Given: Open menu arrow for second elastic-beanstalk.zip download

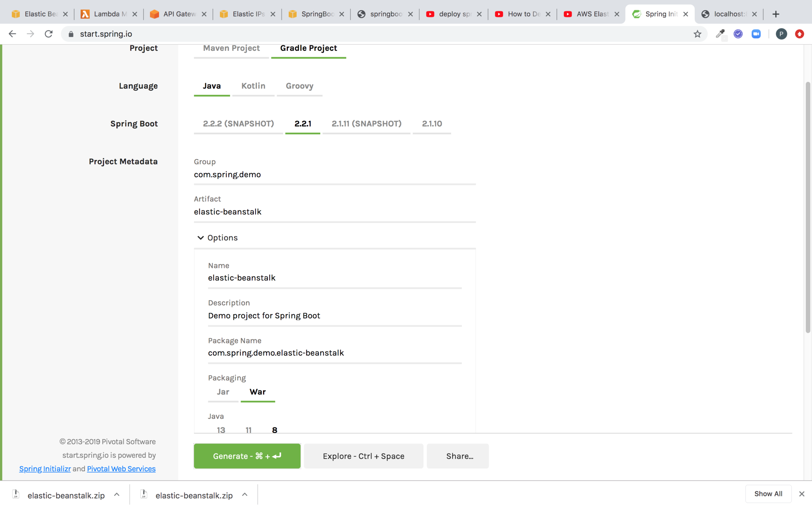Looking at the screenshot, I should pyautogui.click(x=245, y=495).
